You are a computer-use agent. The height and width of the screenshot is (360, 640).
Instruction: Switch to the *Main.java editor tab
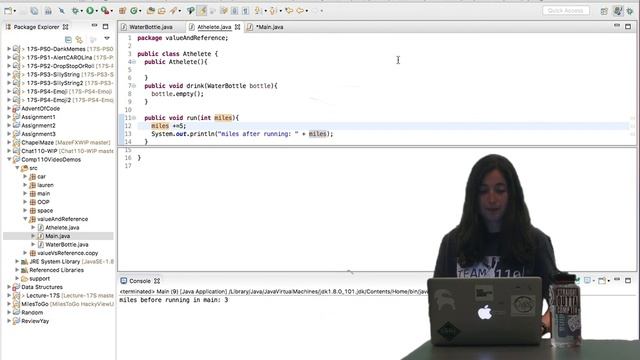(x=269, y=27)
